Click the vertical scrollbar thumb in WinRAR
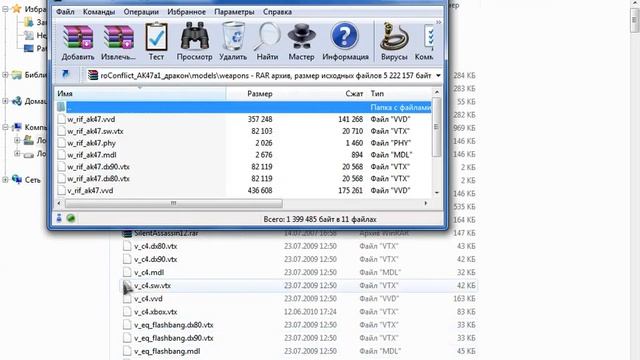Screen dimensions: 640x360 pos(436,127)
